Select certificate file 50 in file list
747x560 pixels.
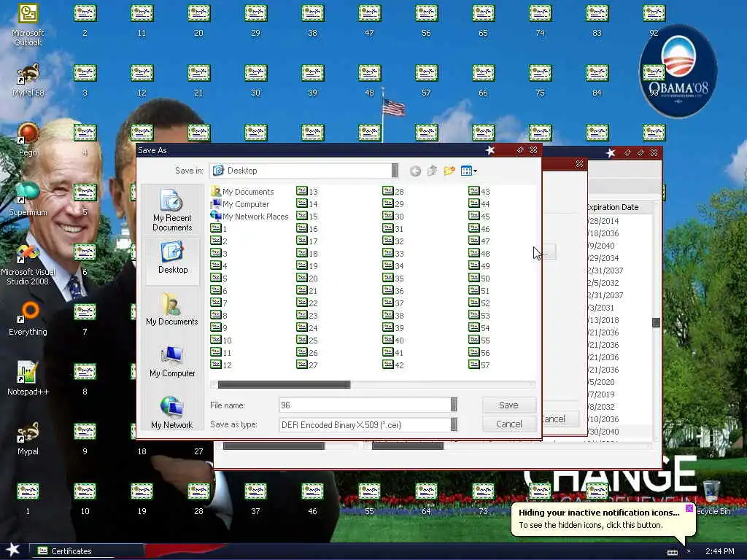pos(479,278)
